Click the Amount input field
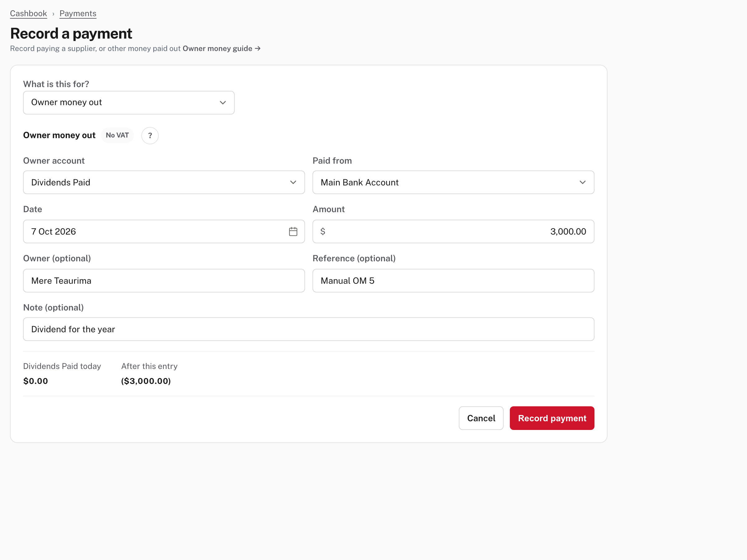The image size is (747, 560). coord(453,231)
